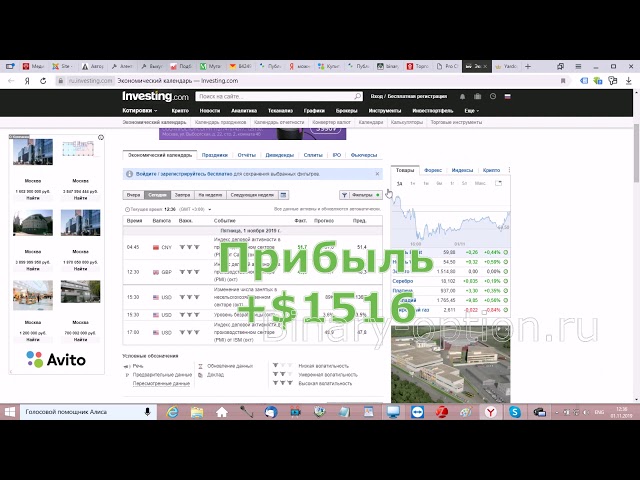Select the Завтра day filter
Viewport: 640px width, 480px height.
click(182, 195)
